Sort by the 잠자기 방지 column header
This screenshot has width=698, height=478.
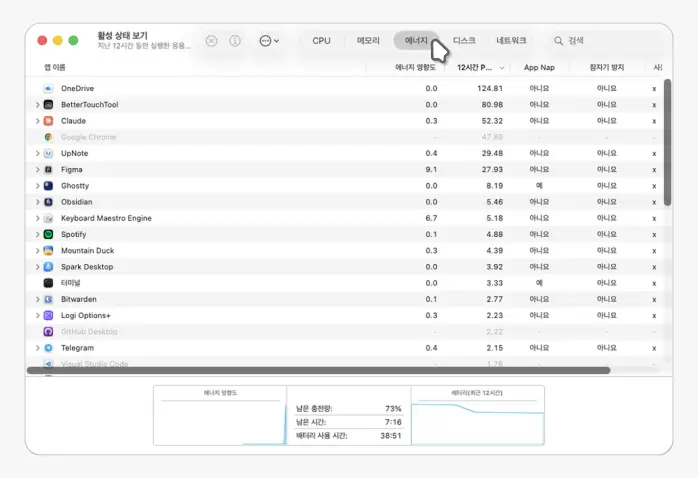coord(607,68)
